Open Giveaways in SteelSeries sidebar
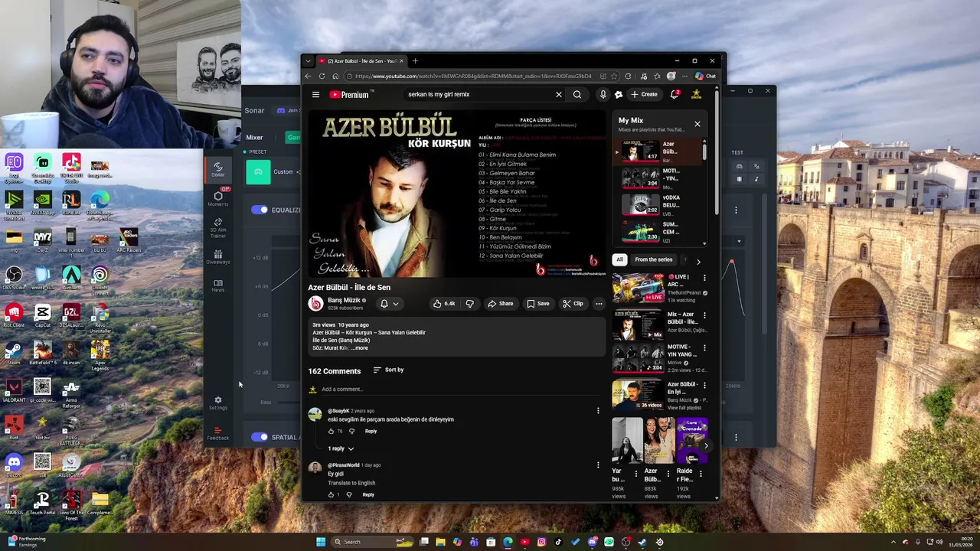Screen dimensions: 980x551 pos(218,257)
